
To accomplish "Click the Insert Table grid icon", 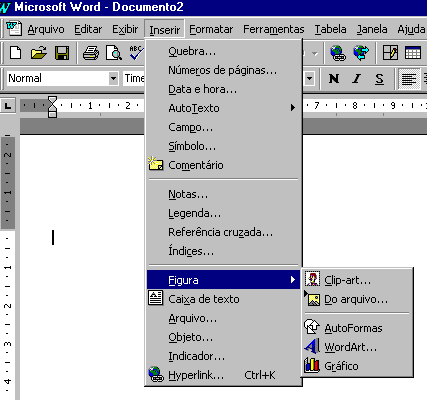I will tap(413, 53).
